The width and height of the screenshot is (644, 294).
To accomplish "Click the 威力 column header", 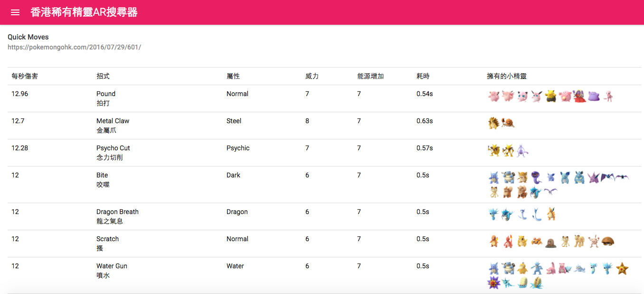I will [x=312, y=76].
